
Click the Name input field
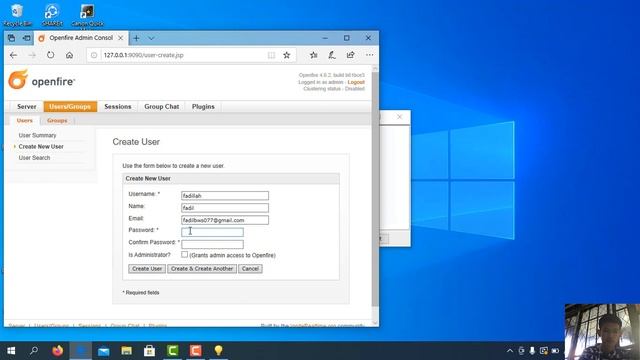coord(225,208)
